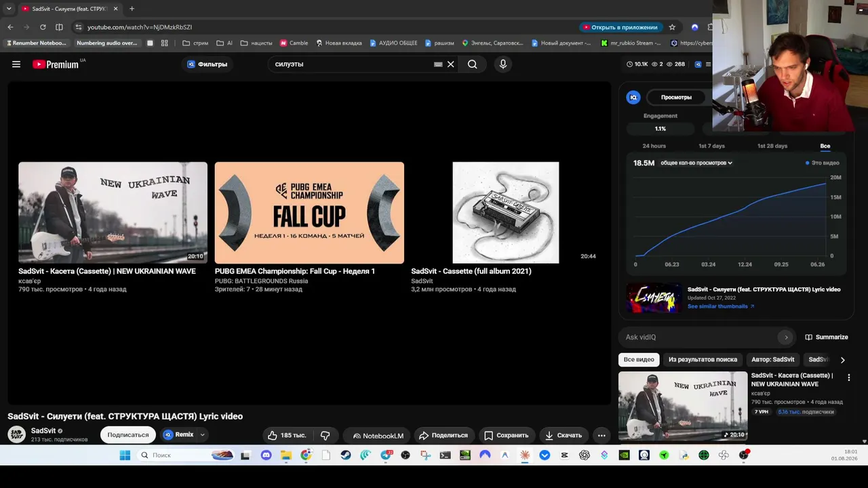Screen dimensions: 868x488
Task: Open the vidIQ Фильтры button
Action: tap(207, 64)
